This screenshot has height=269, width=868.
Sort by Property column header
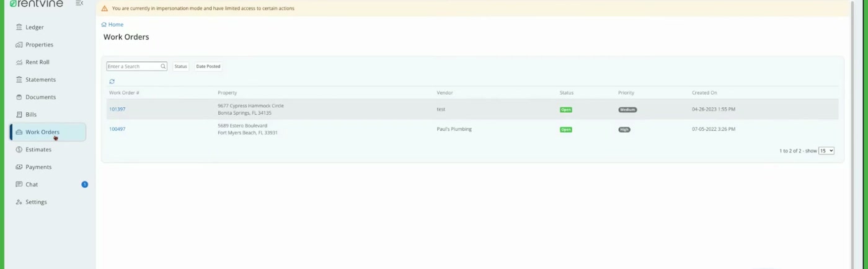(x=227, y=93)
